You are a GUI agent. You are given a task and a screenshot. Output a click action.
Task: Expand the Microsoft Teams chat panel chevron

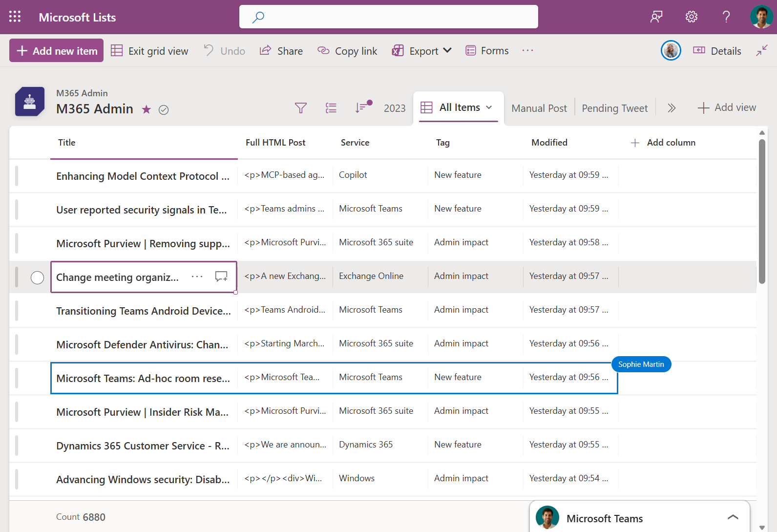[733, 517]
